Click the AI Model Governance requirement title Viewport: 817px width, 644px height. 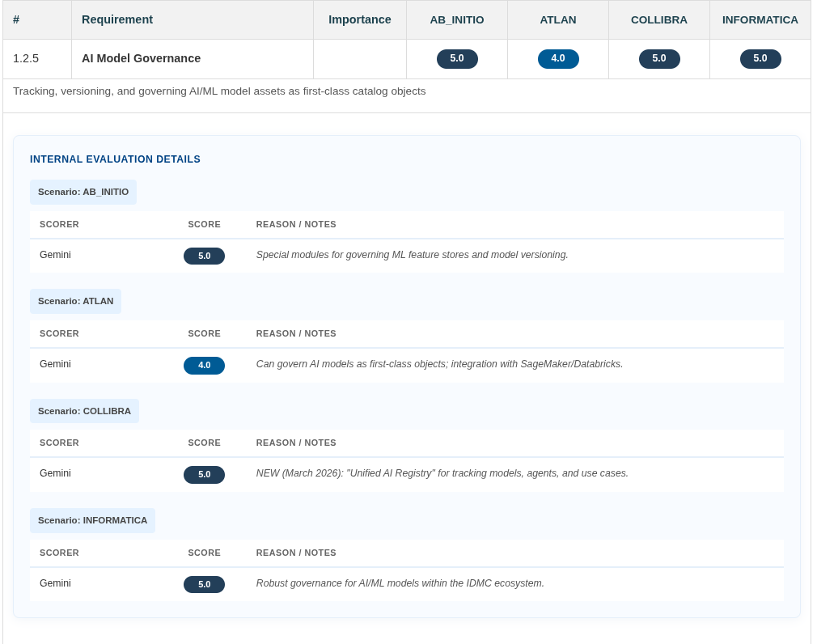click(x=142, y=58)
